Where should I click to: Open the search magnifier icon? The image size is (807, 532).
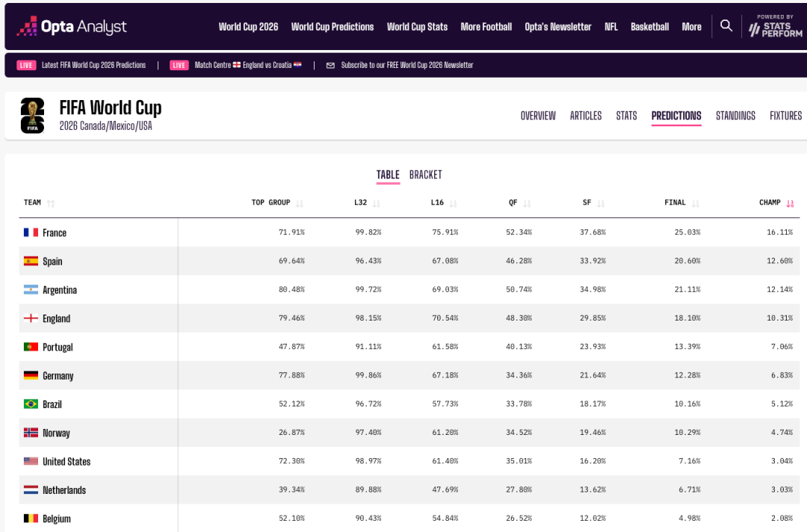726,25
